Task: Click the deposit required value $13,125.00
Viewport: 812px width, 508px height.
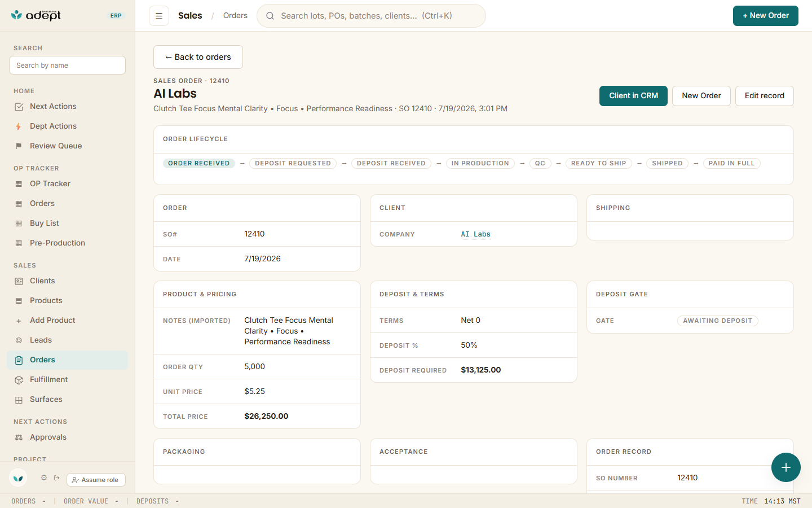Action: coord(480,370)
